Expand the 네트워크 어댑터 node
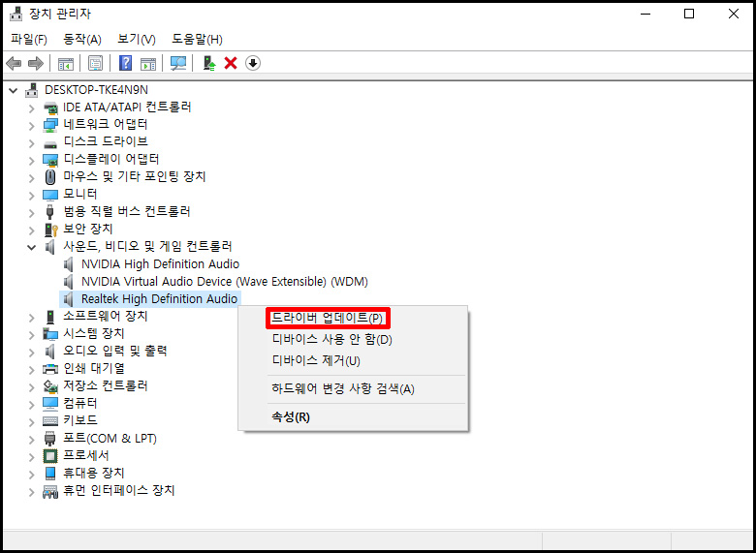The height and width of the screenshot is (553, 756). [32, 126]
